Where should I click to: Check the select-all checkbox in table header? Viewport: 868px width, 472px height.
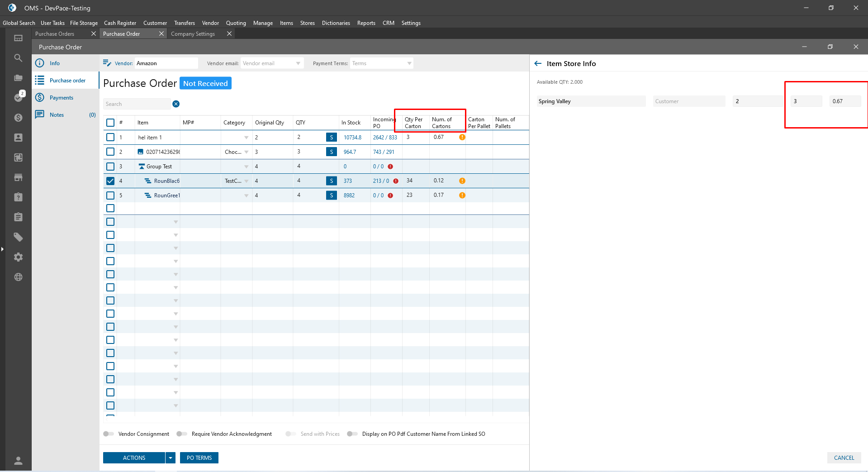point(110,123)
